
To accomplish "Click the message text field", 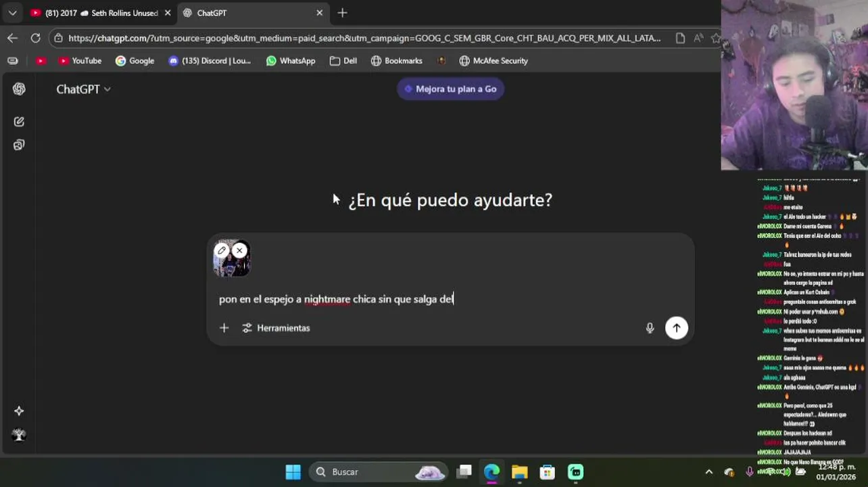I will tap(450, 299).
